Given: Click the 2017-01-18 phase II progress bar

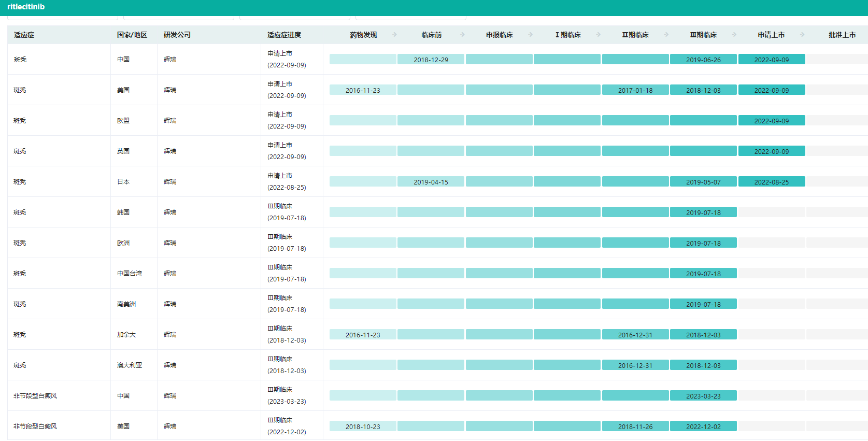Looking at the screenshot, I should point(635,90).
